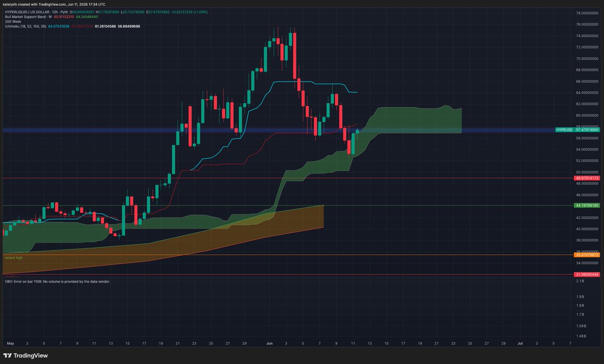This screenshot has width=604, height=364.
Task: Click the 1.48 B OBV axis label
Action: click(581, 336)
